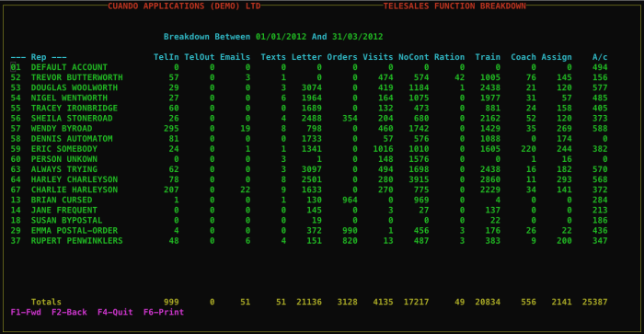Click the F2-Back function key label
Viewport: 644px width, 334px height.
[x=69, y=312]
